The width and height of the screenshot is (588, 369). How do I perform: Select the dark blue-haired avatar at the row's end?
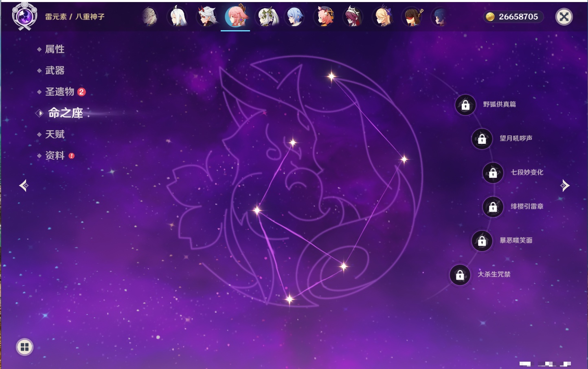[x=439, y=17]
